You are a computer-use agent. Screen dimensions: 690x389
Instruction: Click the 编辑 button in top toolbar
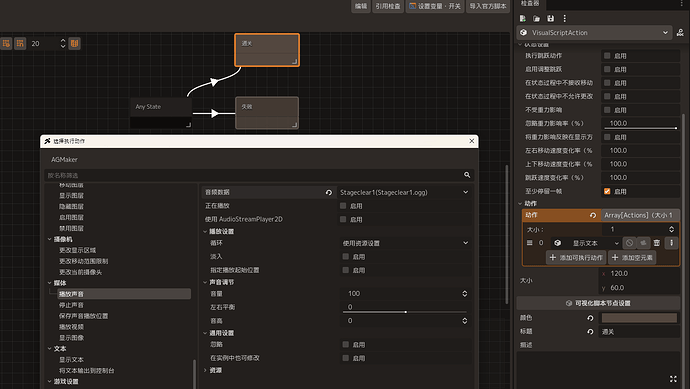click(361, 6)
